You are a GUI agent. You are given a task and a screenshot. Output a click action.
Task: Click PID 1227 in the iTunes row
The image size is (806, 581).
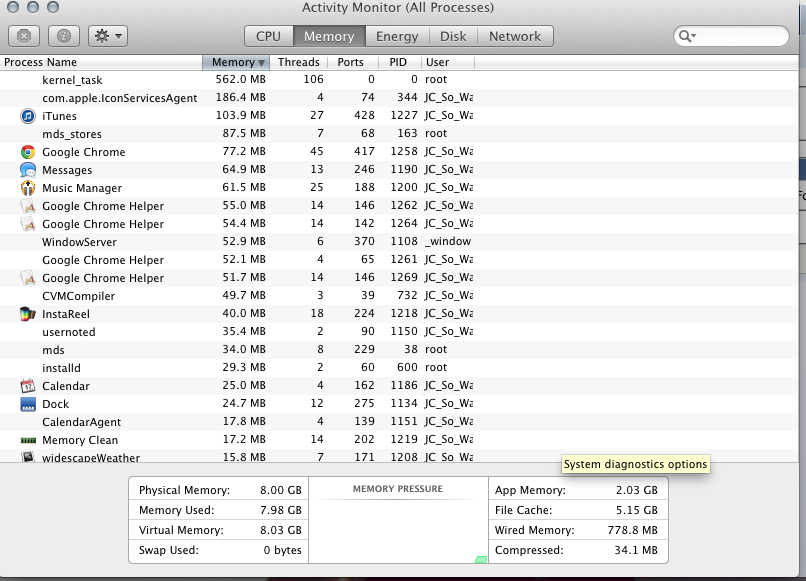[404, 115]
